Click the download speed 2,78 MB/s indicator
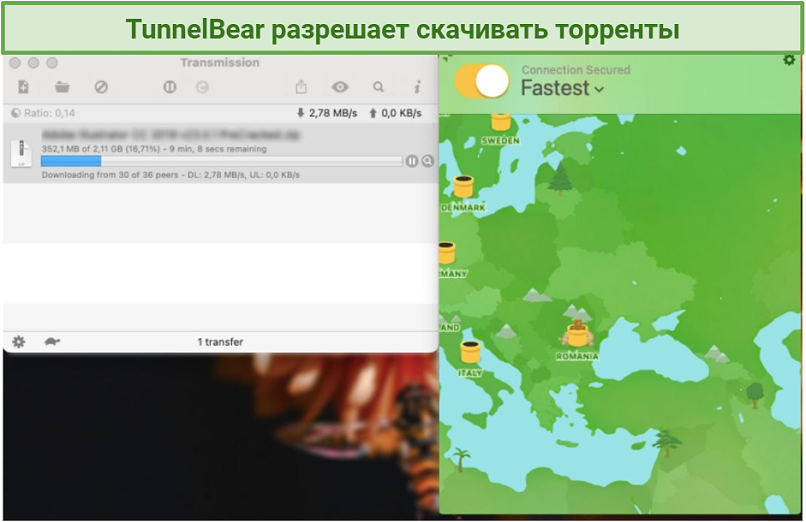 pos(326,113)
